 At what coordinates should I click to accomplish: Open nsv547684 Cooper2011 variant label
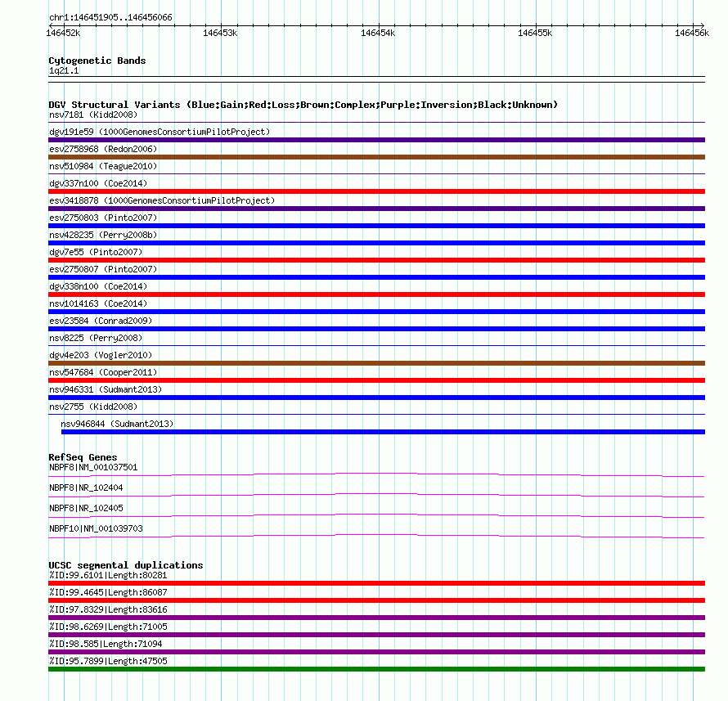[103, 372]
